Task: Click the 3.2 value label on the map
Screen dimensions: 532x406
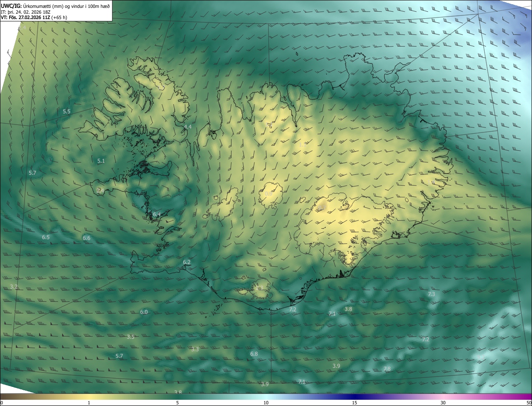Action: pyautogui.click(x=14, y=287)
